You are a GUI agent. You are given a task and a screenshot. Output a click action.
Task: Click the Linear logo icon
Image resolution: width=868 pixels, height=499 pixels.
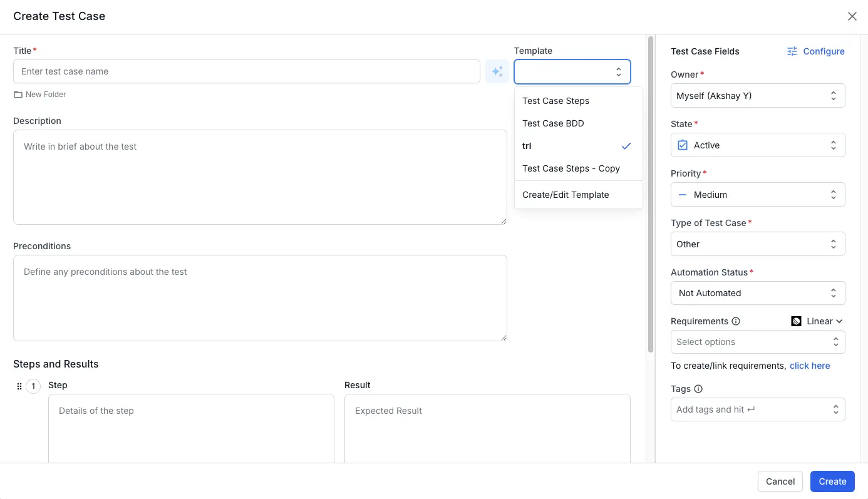pos(796,321)
